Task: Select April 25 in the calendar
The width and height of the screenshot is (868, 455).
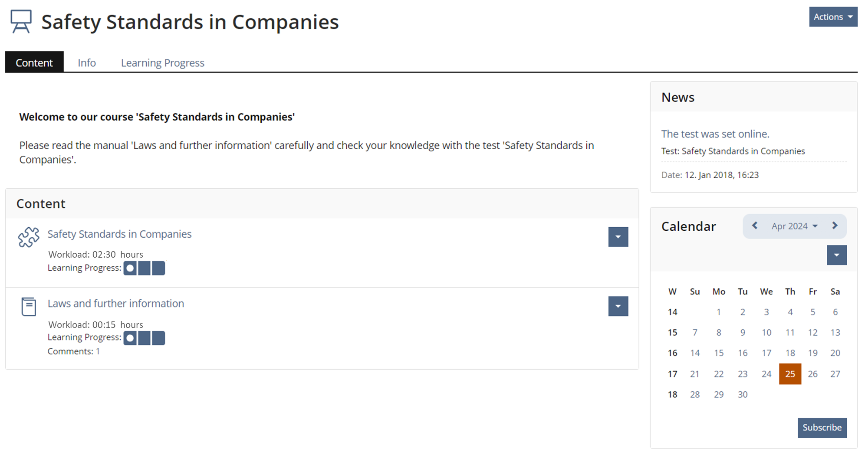Action: point(790,374)
